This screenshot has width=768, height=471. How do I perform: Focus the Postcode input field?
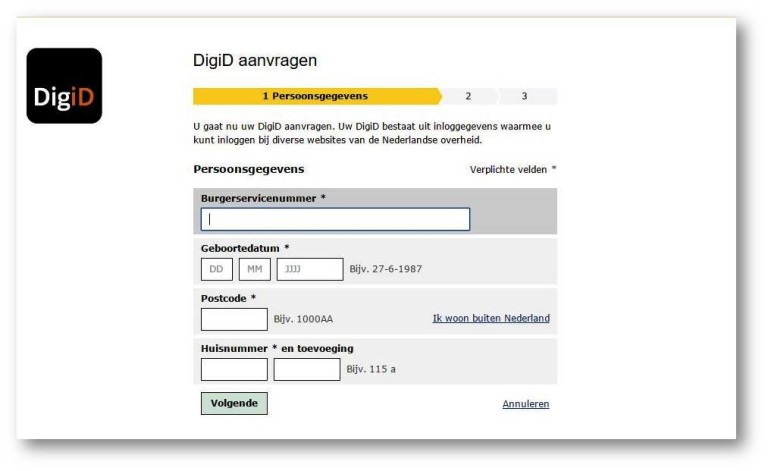point(234,319)
